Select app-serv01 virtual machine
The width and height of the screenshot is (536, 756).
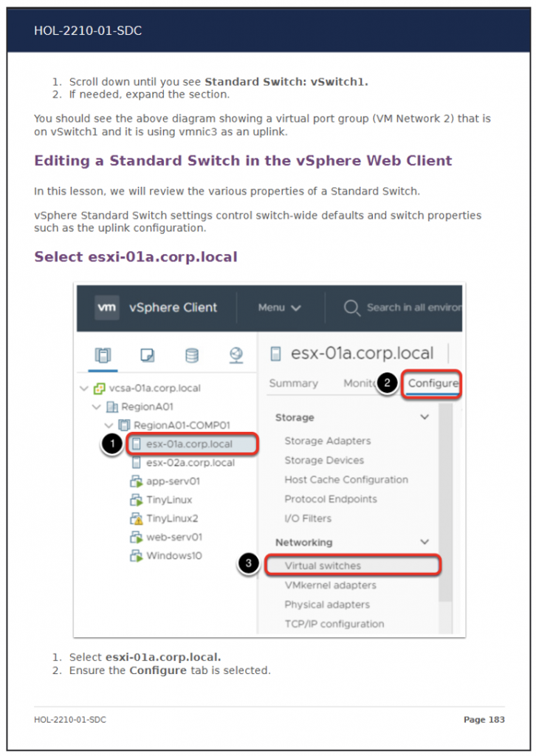click(173, 481)
